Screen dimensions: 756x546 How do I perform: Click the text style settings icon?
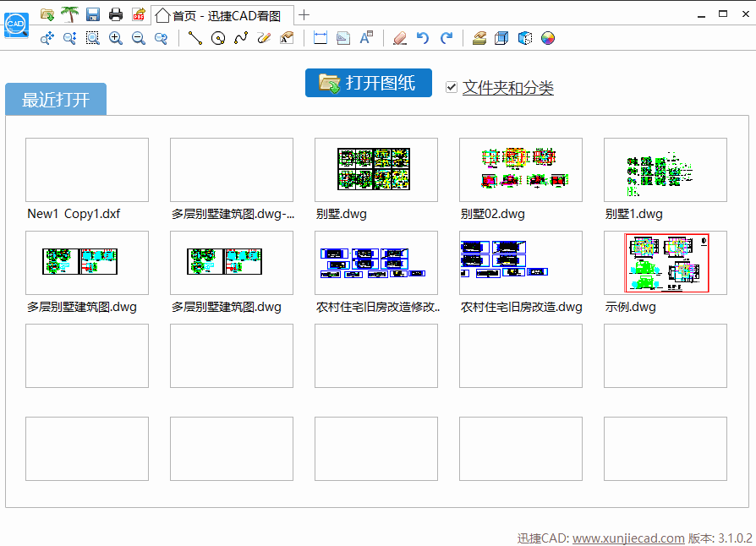point(366,38)
